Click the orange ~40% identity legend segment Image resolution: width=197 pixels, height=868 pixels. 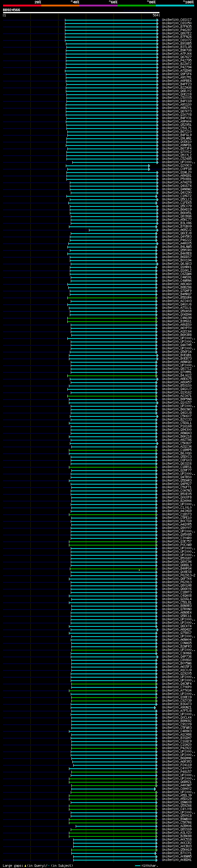60,6
